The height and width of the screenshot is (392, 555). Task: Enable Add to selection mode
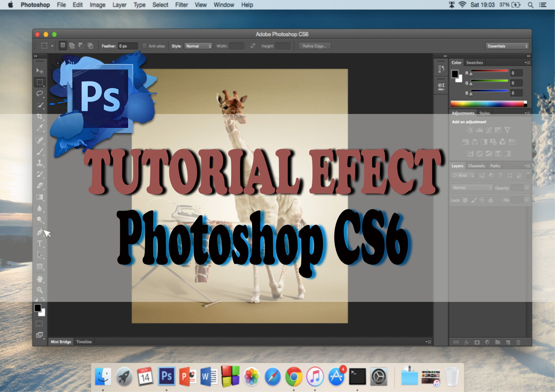(x=72, y=45)
